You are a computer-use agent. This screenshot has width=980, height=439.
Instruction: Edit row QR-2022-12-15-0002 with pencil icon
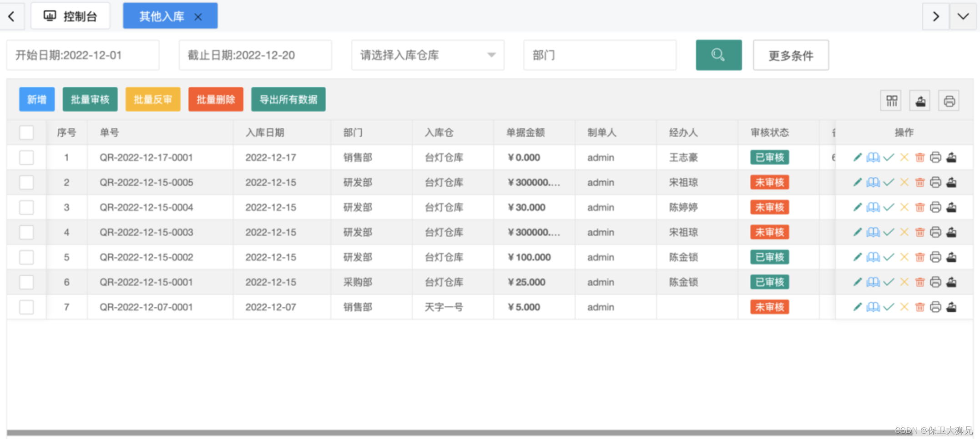pyautogui.click(x=857, y=257)
